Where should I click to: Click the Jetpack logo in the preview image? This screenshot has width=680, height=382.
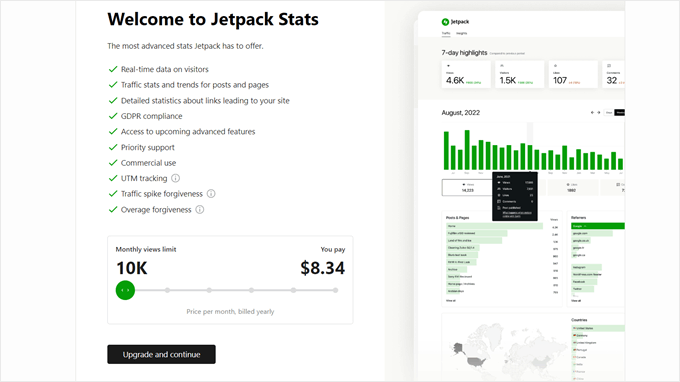(455, 22)
